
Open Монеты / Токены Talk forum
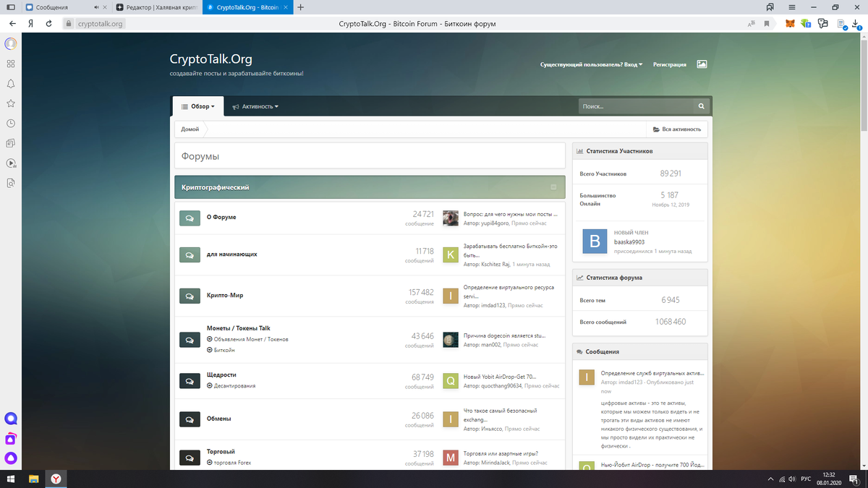[239, 328]
